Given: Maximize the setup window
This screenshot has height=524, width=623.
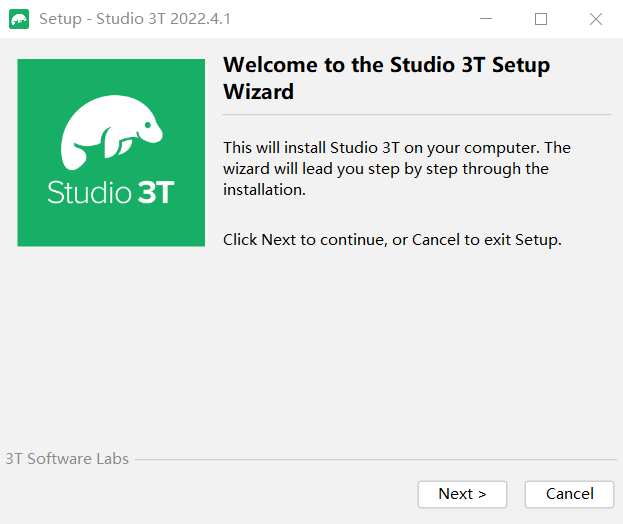Looking at the screenshot, I should click(x=541, y=19).
